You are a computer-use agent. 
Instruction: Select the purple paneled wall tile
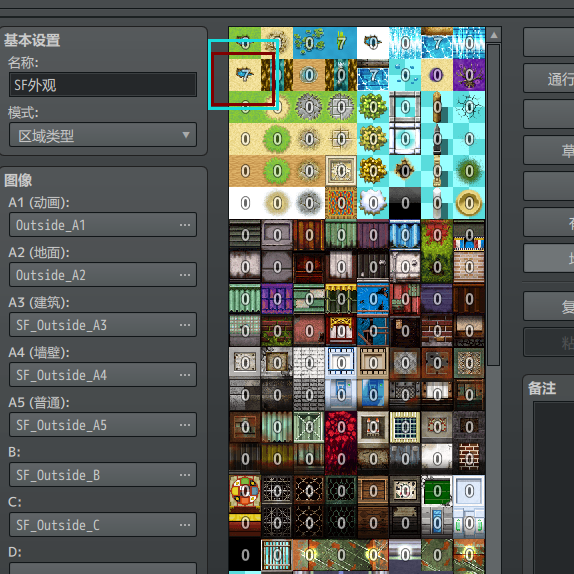tap(277, 299)
